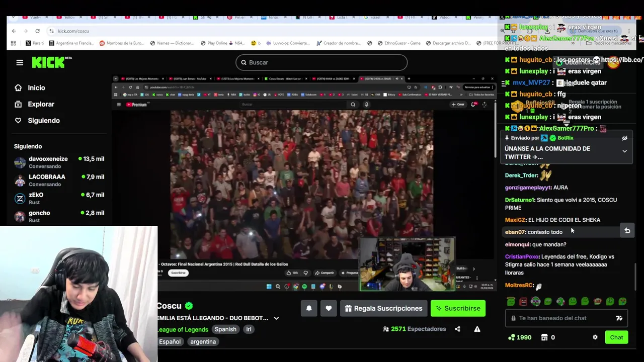This screenshot has width=644, height=362.
Task: Open chat settings gear icon
Action: [595, 337]
